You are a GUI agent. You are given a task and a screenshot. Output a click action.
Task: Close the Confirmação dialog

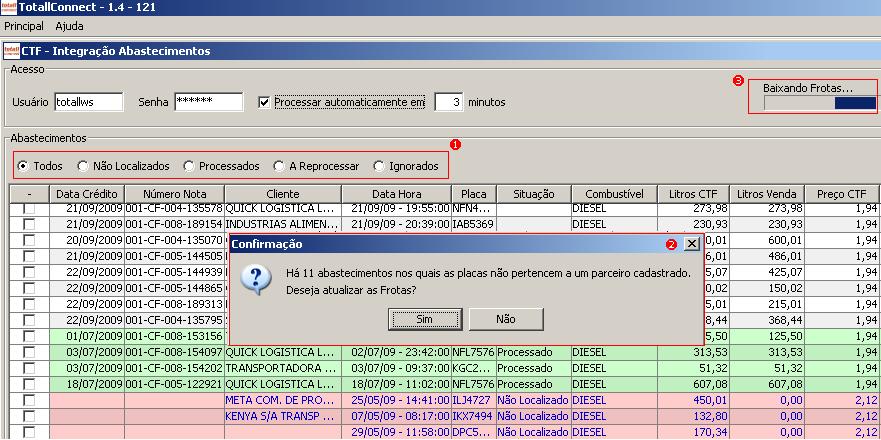click(692, 243)
